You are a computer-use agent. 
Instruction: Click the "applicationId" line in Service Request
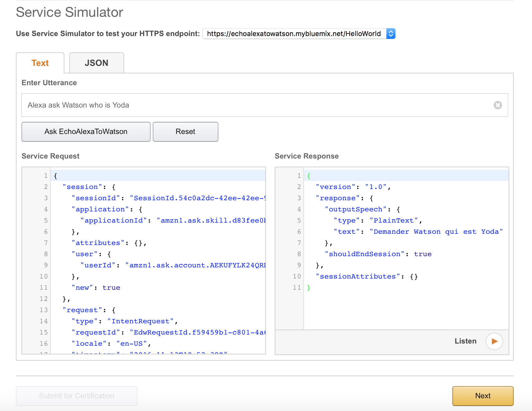coord(173,220)
